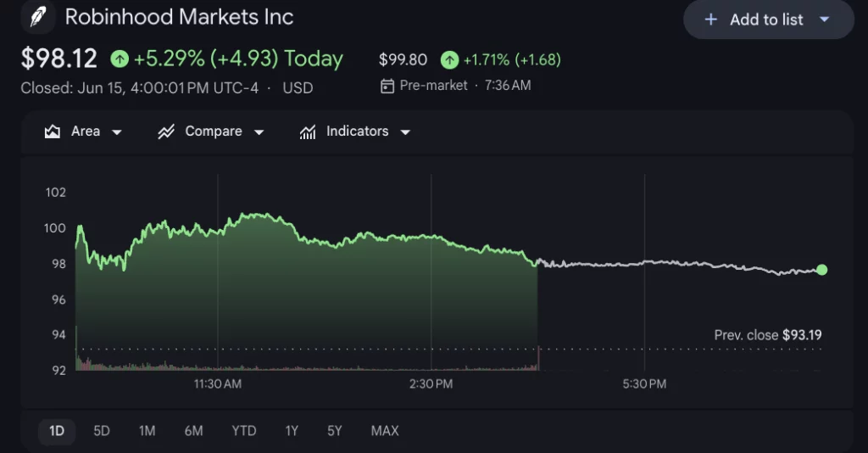The width and height of the screenshot is (868, 453).
Task: Click the USD currency label
Action: tap(298, 88)
